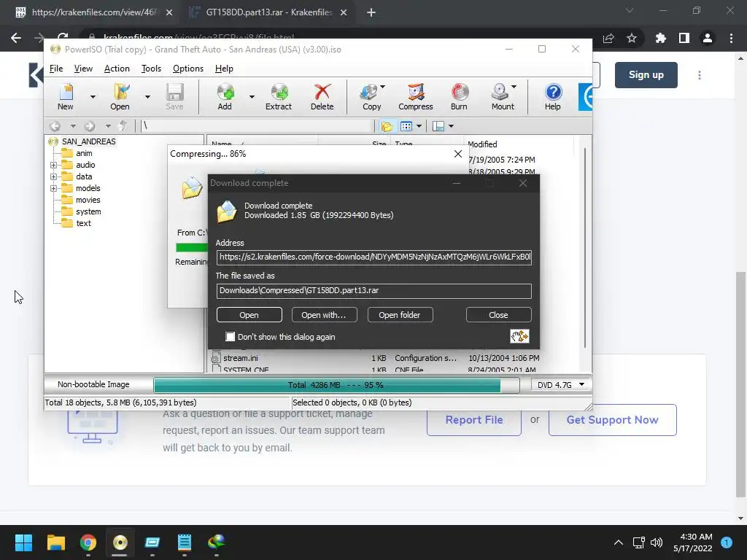Click the Delete toolbar icon
Viewport: 747px width, 560px height.
pyautogui.click(x=322, y=97)
